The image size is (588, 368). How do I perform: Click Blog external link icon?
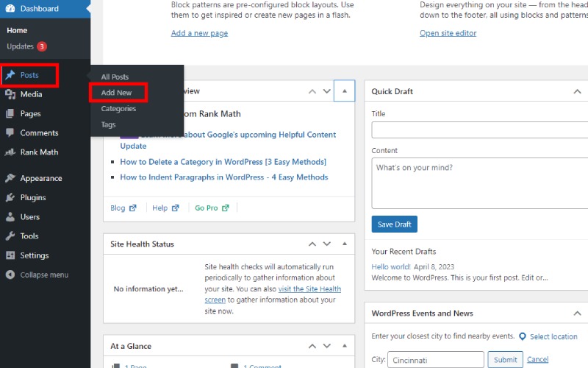click(133, 208)
